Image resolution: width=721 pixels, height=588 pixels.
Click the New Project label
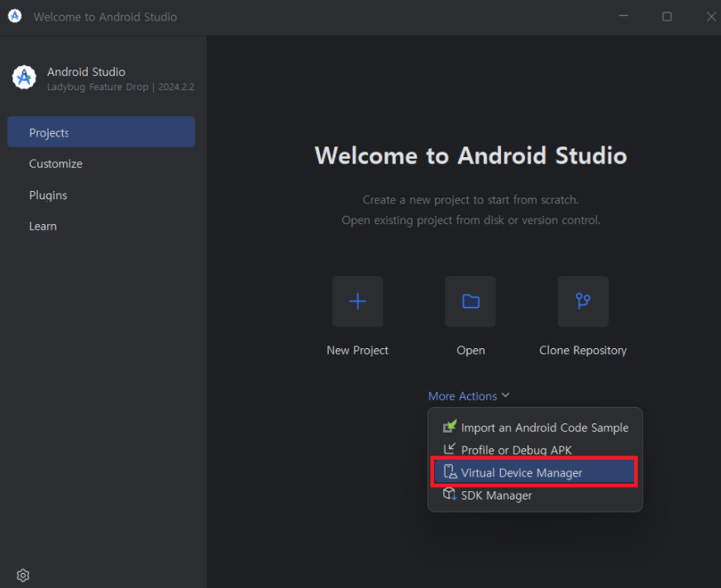click(x=357, y=350)
